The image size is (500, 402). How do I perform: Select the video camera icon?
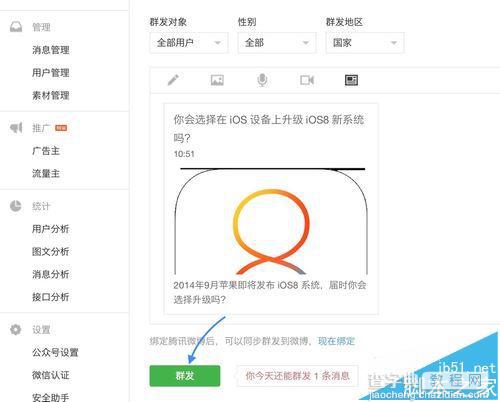(307, 80)
